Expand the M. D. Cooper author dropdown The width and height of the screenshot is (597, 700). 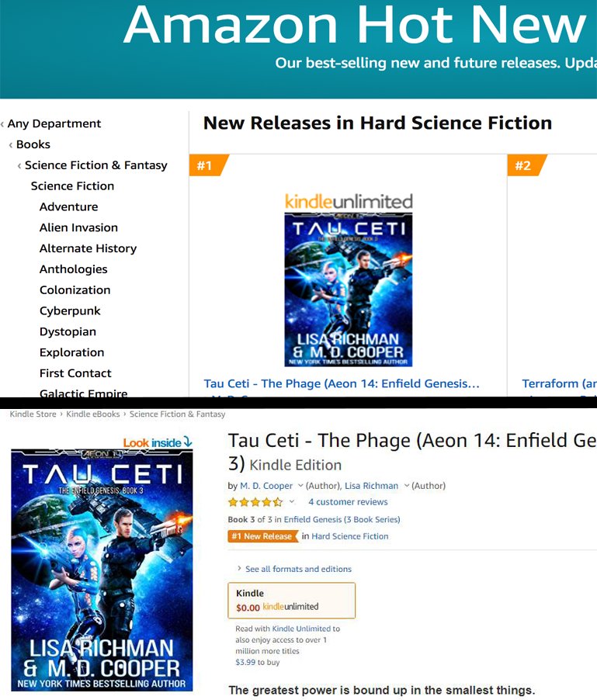[300, 485]
